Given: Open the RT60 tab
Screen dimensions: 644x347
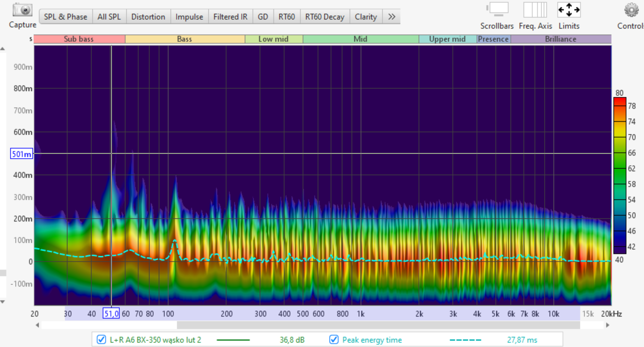Looking at the screenshot, I should point(287,17).
